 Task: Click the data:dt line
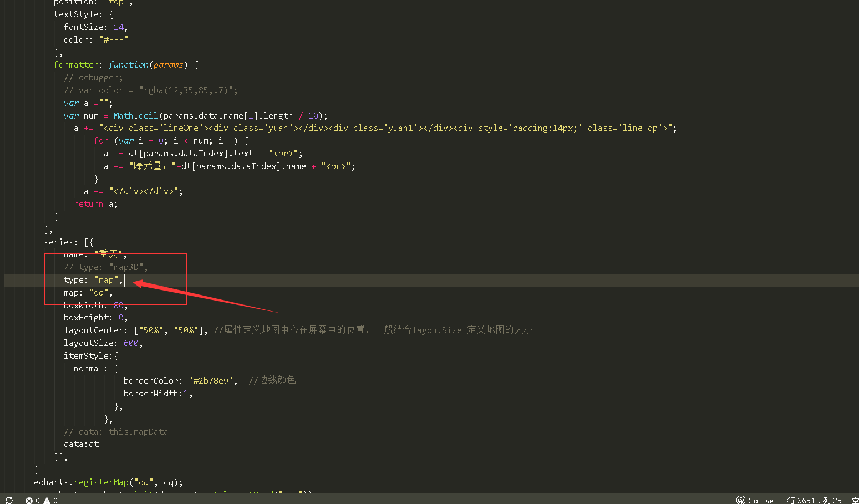pyautogui.click(x=82, y=444)
